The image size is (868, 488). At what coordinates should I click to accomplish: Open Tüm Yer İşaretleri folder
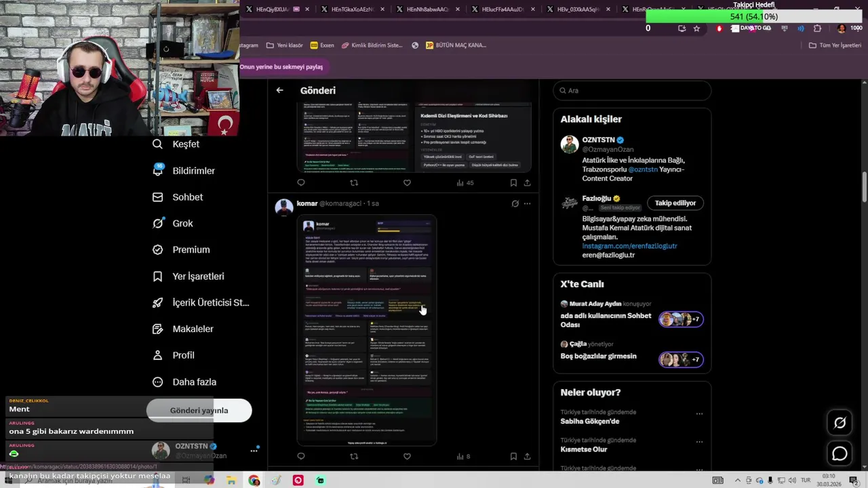tap(835, 45)
